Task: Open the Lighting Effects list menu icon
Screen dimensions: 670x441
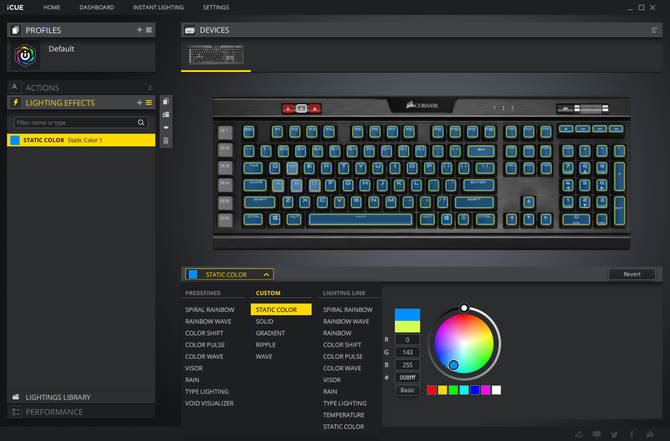Action: pyautogui.click(x=149, y=103)
